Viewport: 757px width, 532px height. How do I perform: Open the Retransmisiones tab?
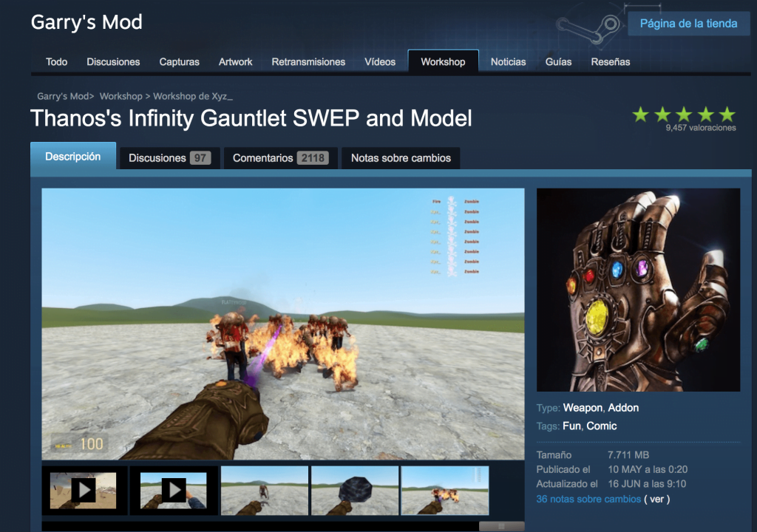click(308, 62)
